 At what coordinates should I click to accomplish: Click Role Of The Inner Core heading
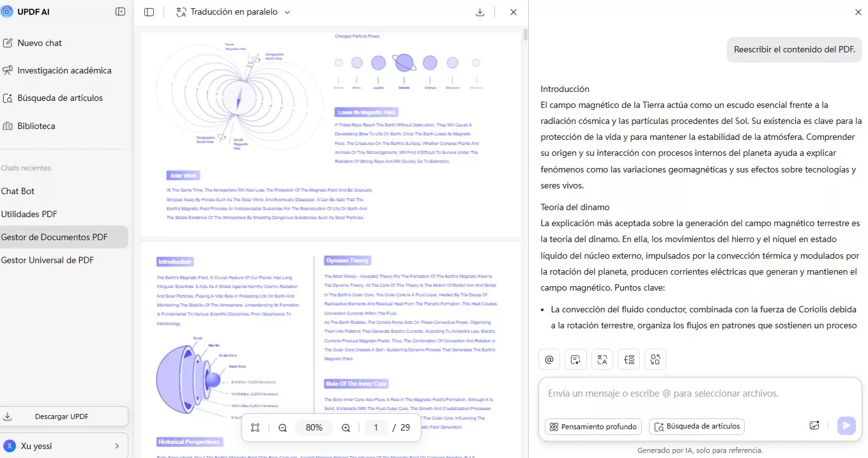point(356,384)
